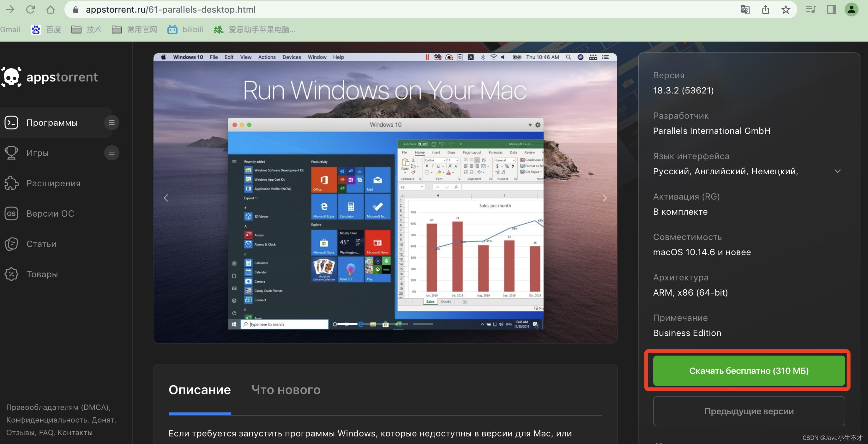
Task: Click the appstorrent skull logo
Action: 12,77
